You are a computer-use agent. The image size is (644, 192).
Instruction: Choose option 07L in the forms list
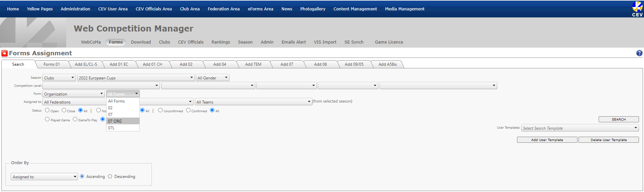[x=123, y=128]
